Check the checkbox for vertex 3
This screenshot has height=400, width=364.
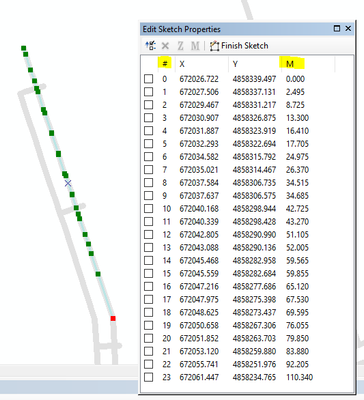click(149, 118)
